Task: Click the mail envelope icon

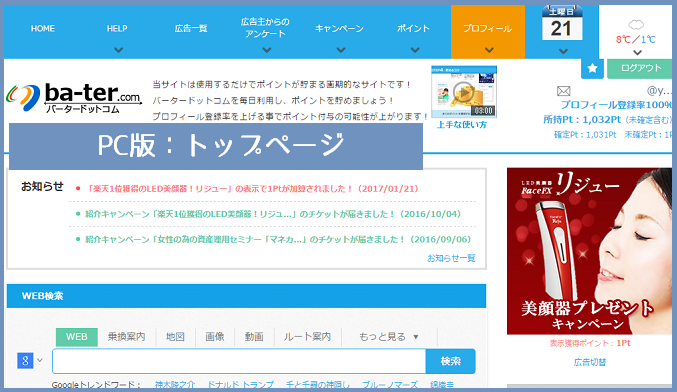Action: (x=563, y=91)
